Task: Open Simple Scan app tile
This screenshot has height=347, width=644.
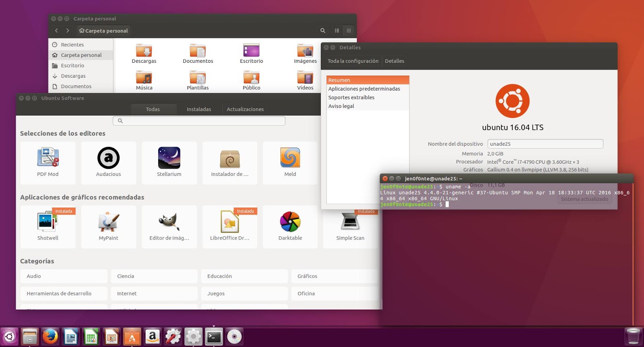Action: pyautogui.click(x=350, y=227)
